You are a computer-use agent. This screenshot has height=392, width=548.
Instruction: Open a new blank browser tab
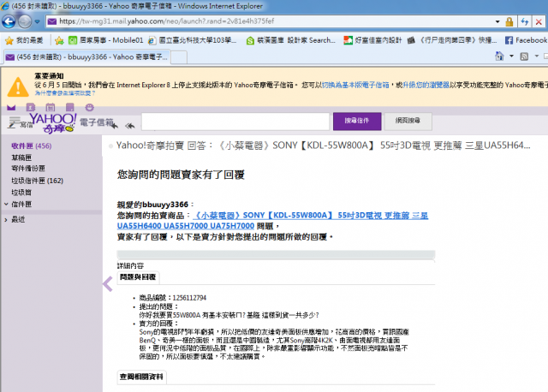click(x=179, y=57)
